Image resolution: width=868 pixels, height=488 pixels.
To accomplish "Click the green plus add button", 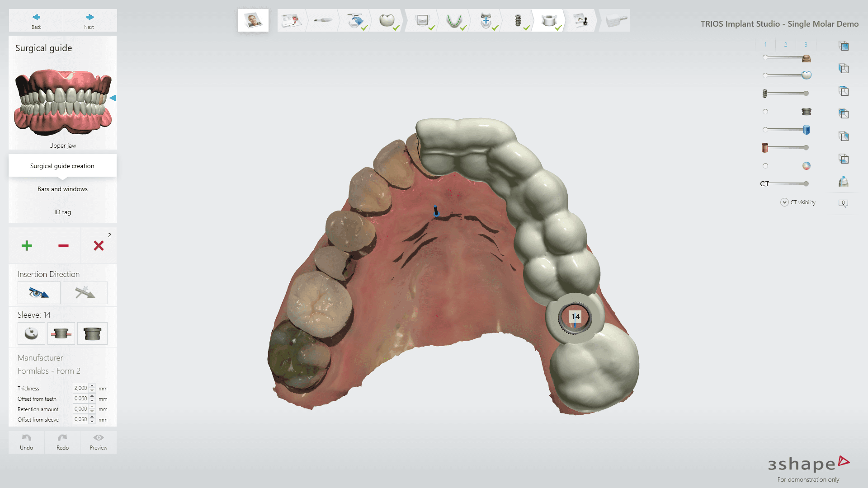I will pos(27,245).
